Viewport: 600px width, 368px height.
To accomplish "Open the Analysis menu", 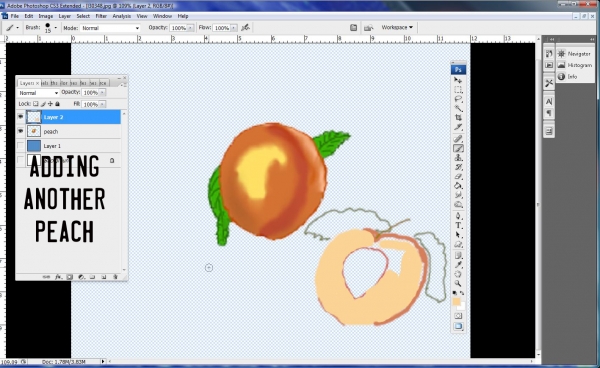I will pos(122,16).
